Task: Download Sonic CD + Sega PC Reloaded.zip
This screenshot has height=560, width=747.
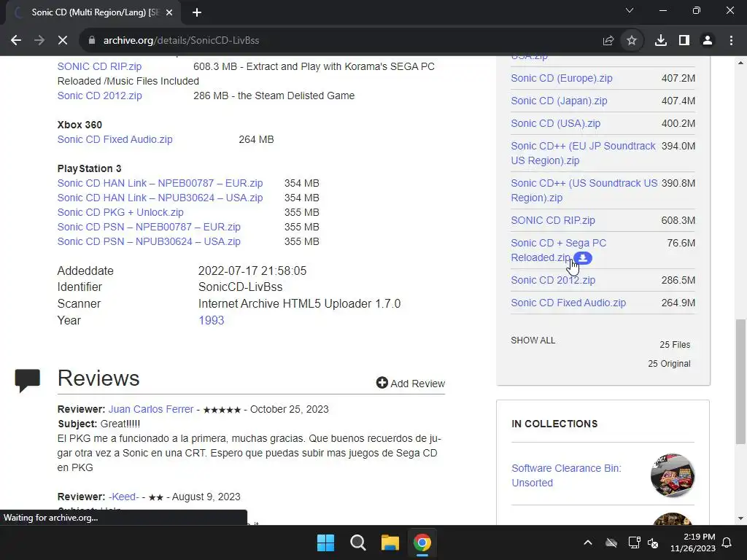Action: 558,250
